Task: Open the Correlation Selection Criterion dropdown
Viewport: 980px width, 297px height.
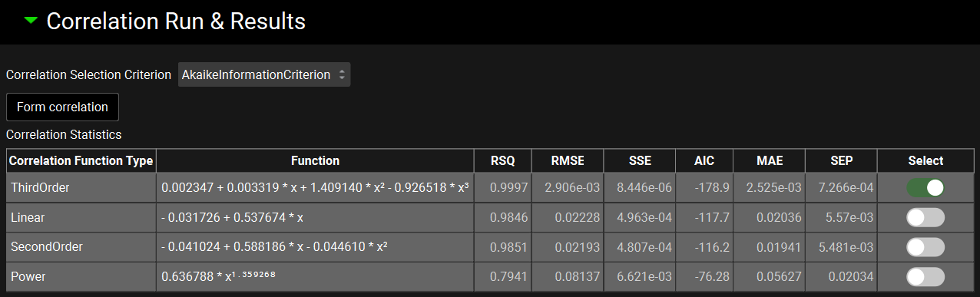Action: 264,74
